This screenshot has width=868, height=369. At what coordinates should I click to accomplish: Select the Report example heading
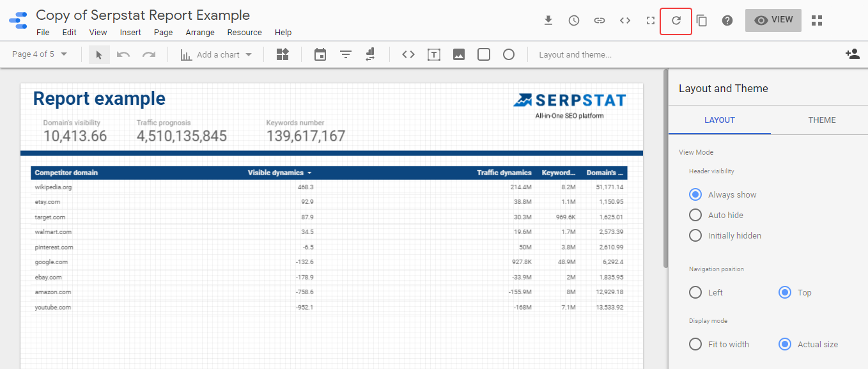[99, 98]
